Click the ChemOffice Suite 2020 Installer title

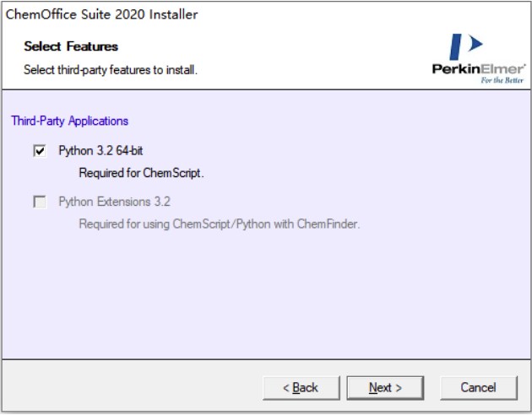coord(102,14)
